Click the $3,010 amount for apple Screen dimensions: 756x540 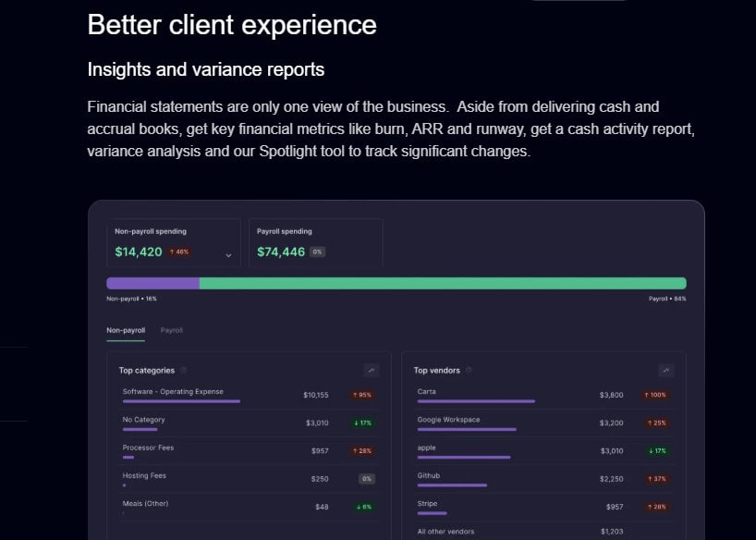click(612, 450)
